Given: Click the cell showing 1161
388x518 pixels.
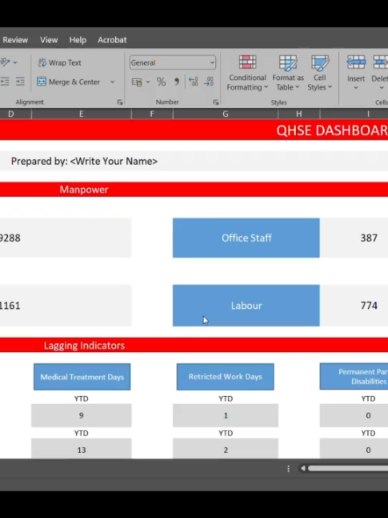Looking at the screenshot, I should (65, 305).
